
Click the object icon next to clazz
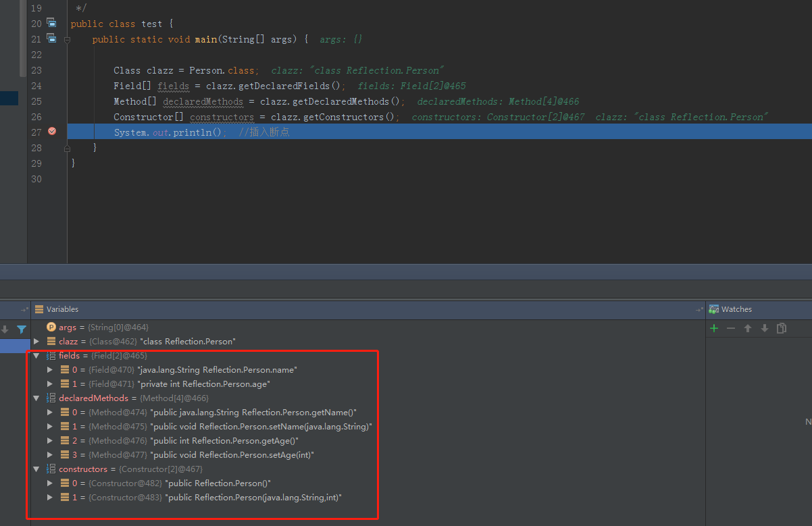point(51,342)
